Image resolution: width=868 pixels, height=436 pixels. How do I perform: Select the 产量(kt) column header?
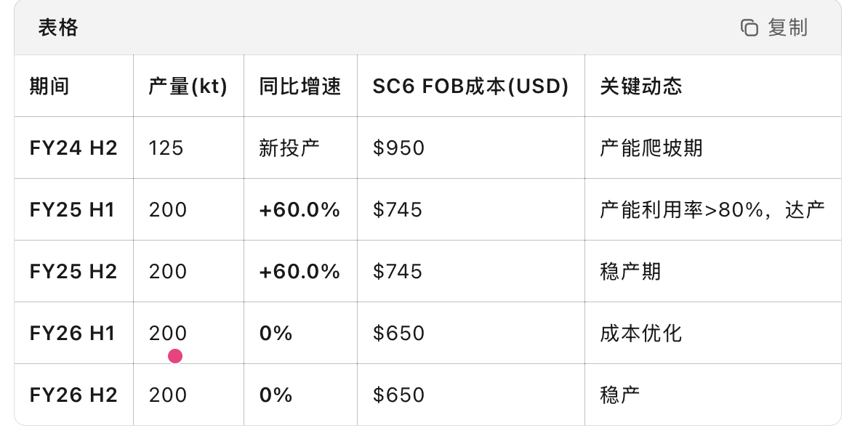point(188,86)
